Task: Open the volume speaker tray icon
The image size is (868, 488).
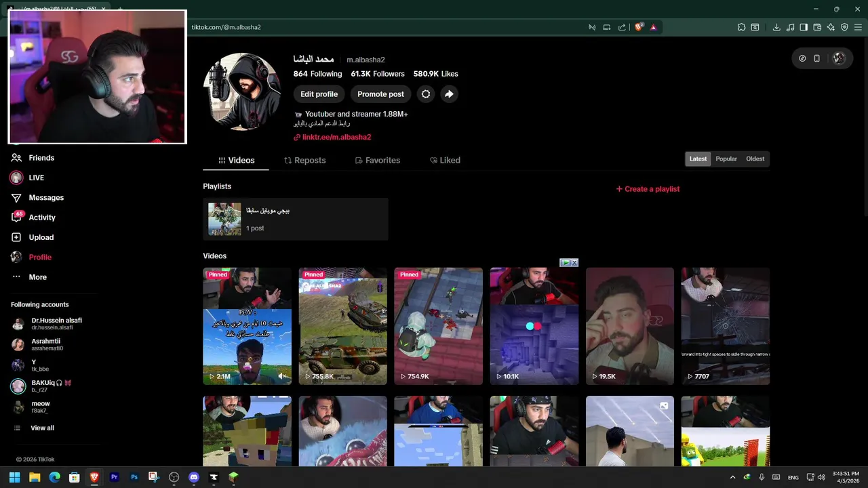Action: point(822,477)
